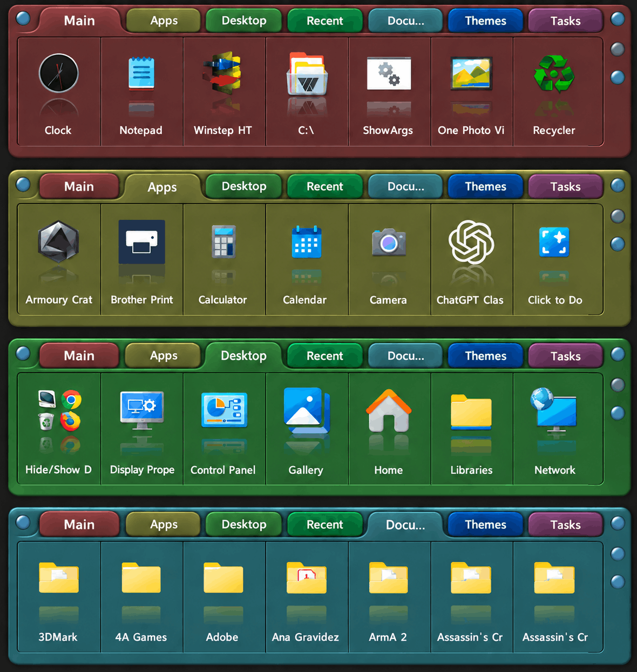Click top-left blue orb of olive dock

coord(23,184)
